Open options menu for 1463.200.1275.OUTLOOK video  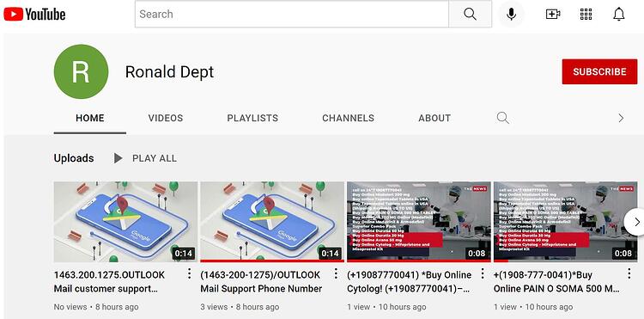[190, 273]
